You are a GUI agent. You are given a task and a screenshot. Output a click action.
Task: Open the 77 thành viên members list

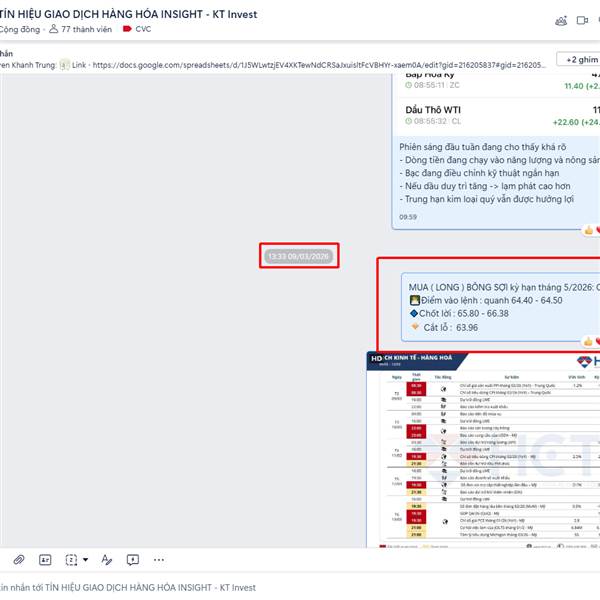click(81, 29)
